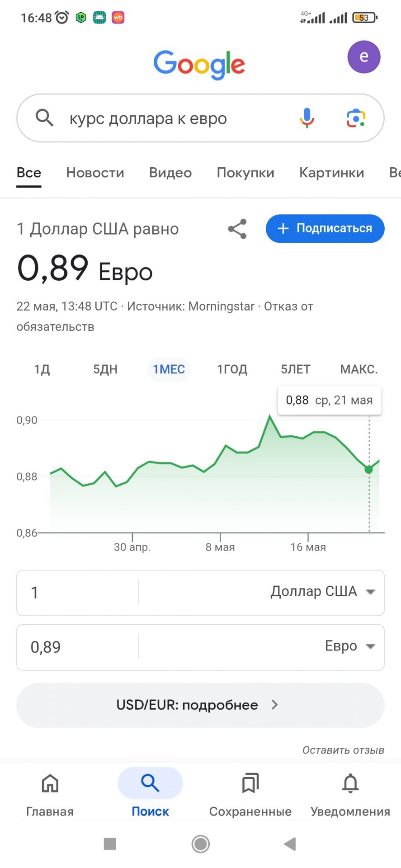Click the Подписаться button
The image size is (401, 868).
pos(325,228)
